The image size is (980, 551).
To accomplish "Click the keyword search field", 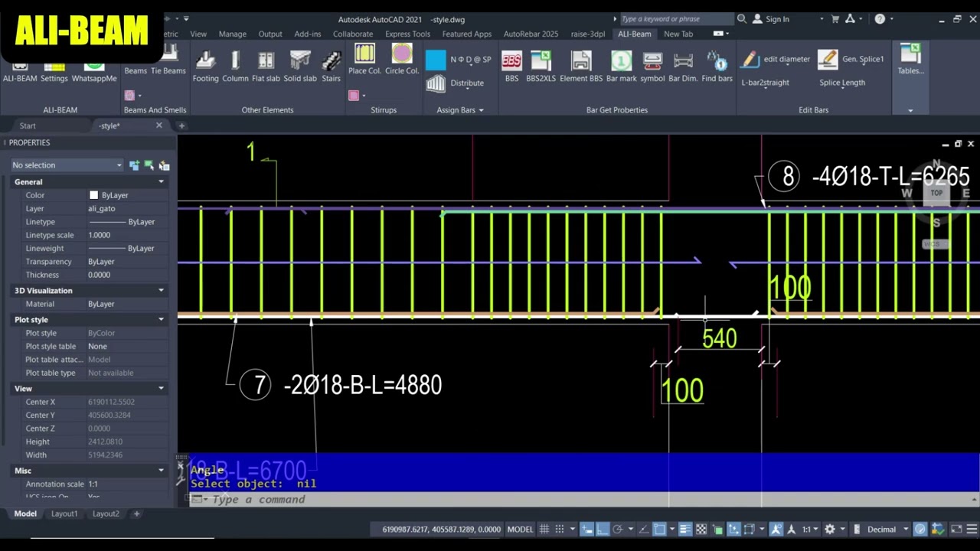I will pos(676,19).
